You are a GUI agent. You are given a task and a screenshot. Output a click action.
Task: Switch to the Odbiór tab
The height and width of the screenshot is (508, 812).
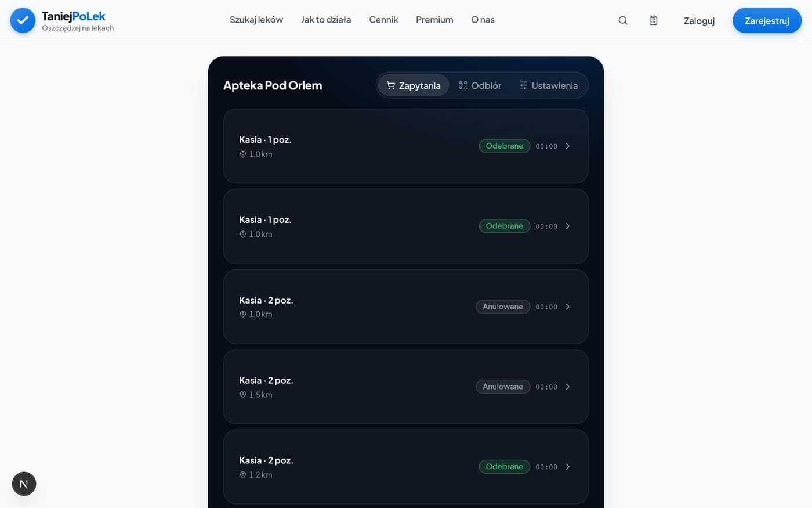480,85
